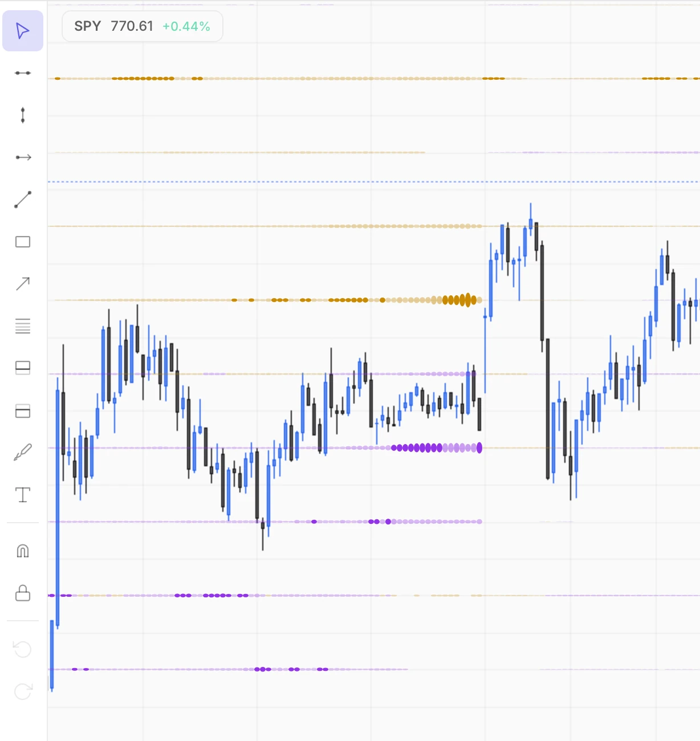Select the horizontal line drawing tool
700x741 pixels.
(23, 73)
